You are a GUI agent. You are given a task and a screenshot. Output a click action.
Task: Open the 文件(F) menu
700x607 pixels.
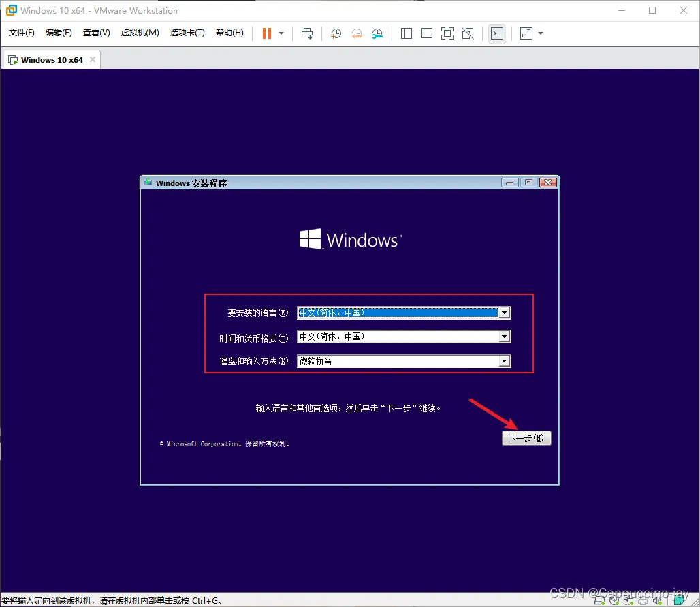pos(21,33)
